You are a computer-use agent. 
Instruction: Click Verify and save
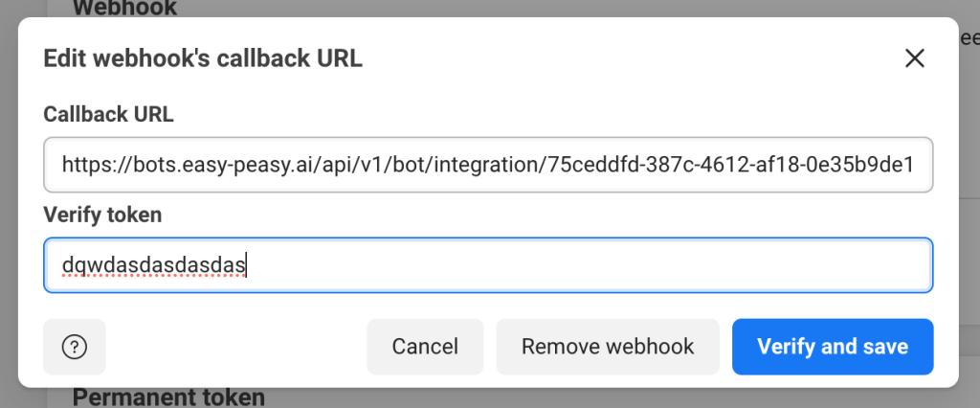pos(832,347)
